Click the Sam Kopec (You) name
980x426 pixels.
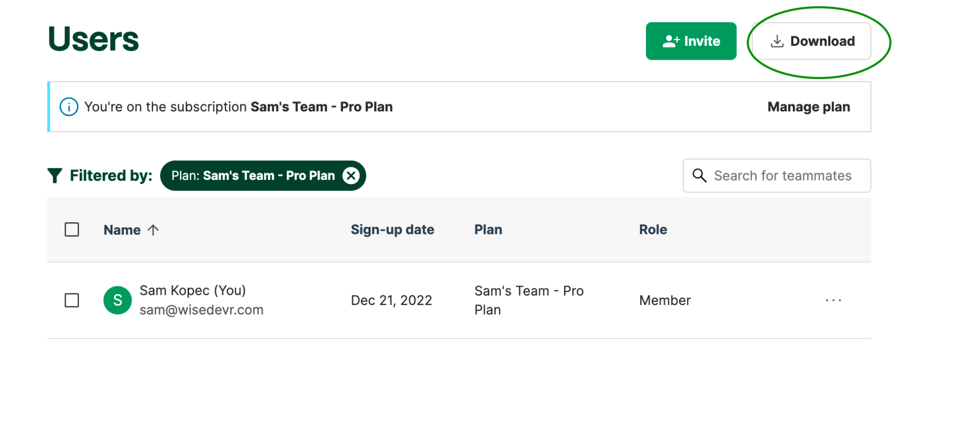click(x=192, y=291)
